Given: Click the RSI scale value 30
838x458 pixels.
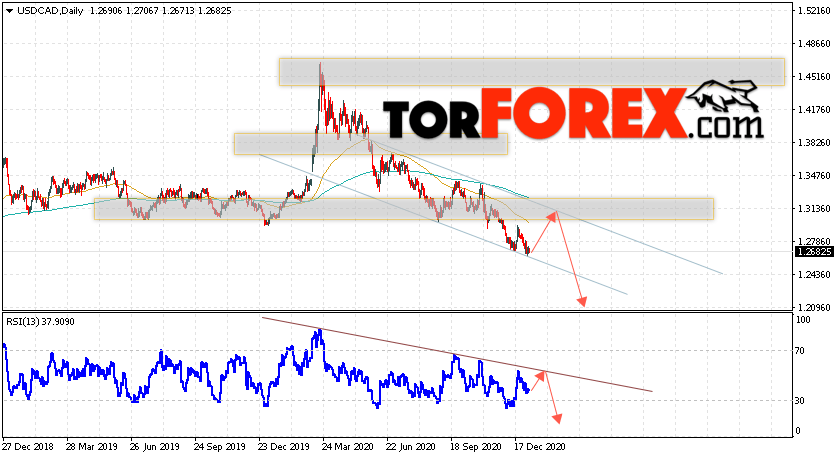Looking at the screenshot, I should tap(800, 401).
